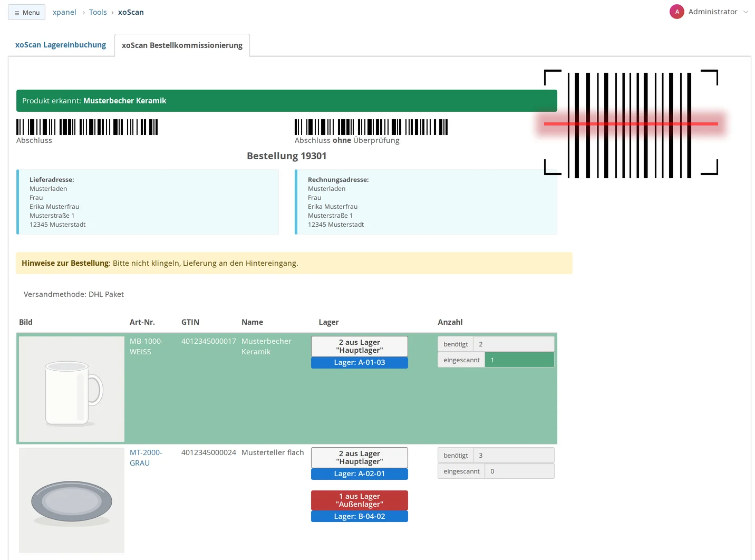Click the Versandmethode: DHL Paket text

tap(74, 294)
